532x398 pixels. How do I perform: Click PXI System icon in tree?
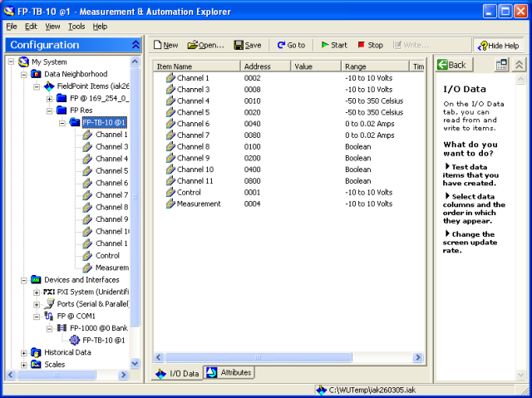click(49, 292)
